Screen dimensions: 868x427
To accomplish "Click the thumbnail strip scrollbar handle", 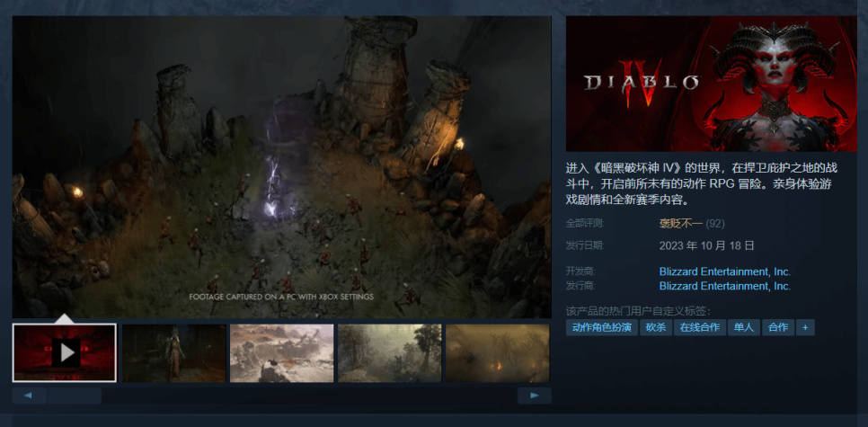I will 75,396.
